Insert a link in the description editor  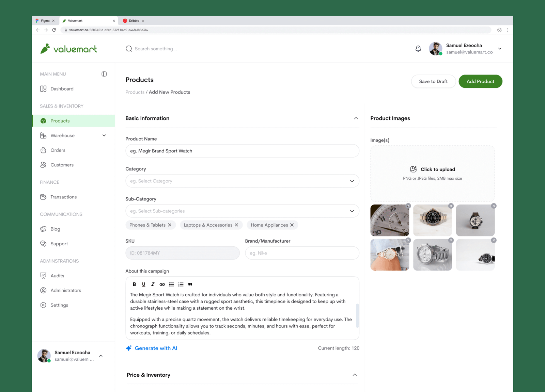click(162, 284)
